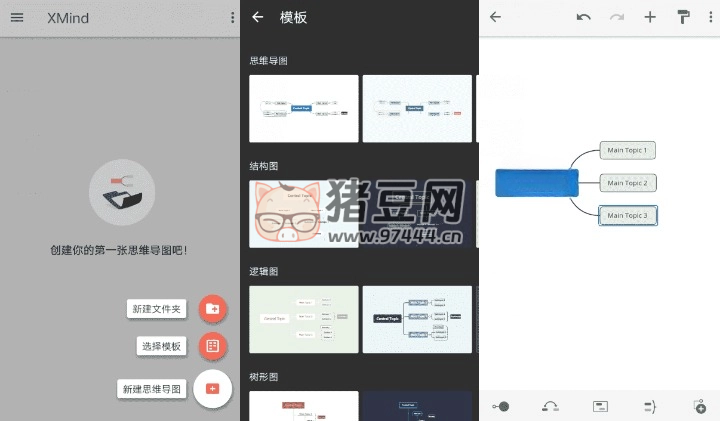Viewport: 720px width, 421px height.
Task: Click the 新建思维导图 label
Action: tap(152, 389)
